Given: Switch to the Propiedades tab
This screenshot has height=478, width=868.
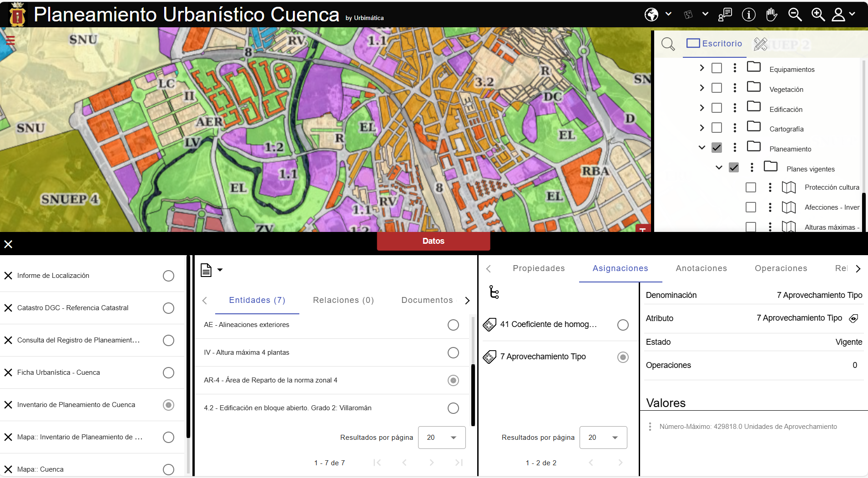Looking at the screenshot, I should (539, 268).
